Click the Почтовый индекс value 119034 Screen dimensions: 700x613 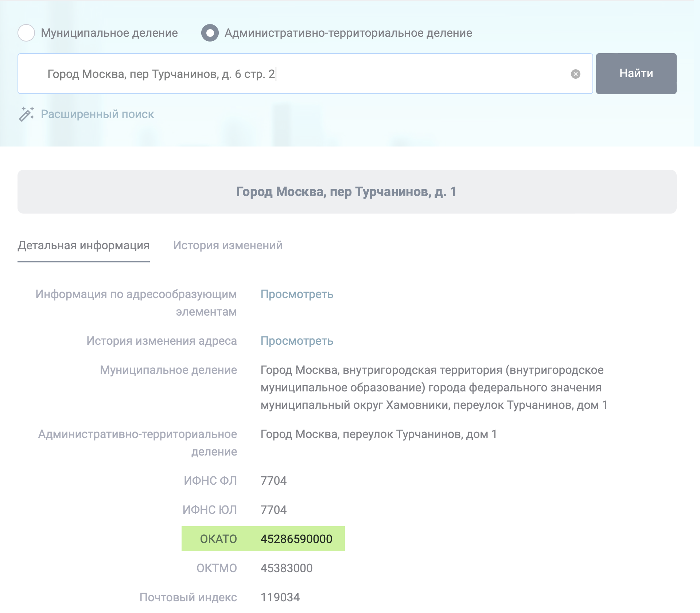click(280, 597)
